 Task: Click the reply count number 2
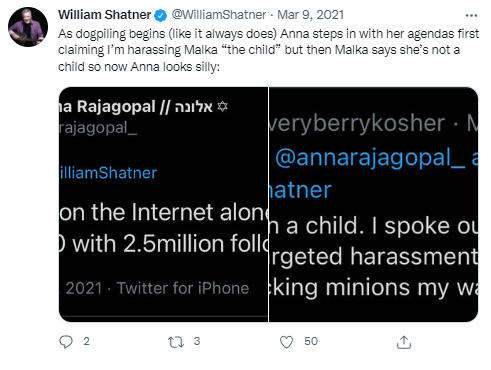tap(86, 341)
